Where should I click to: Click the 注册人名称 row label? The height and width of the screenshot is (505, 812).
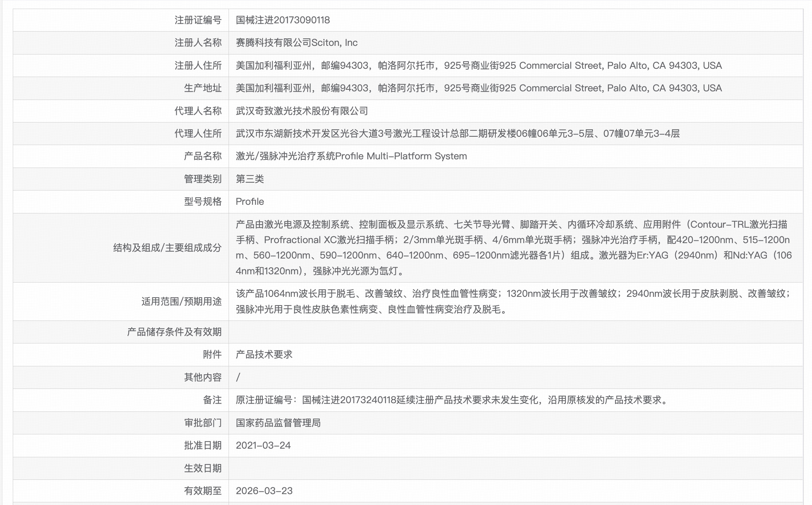tap(198, 42)
